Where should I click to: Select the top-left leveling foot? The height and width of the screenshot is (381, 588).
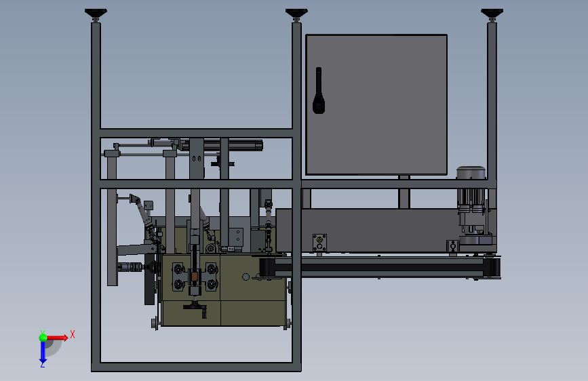[96, 14]
